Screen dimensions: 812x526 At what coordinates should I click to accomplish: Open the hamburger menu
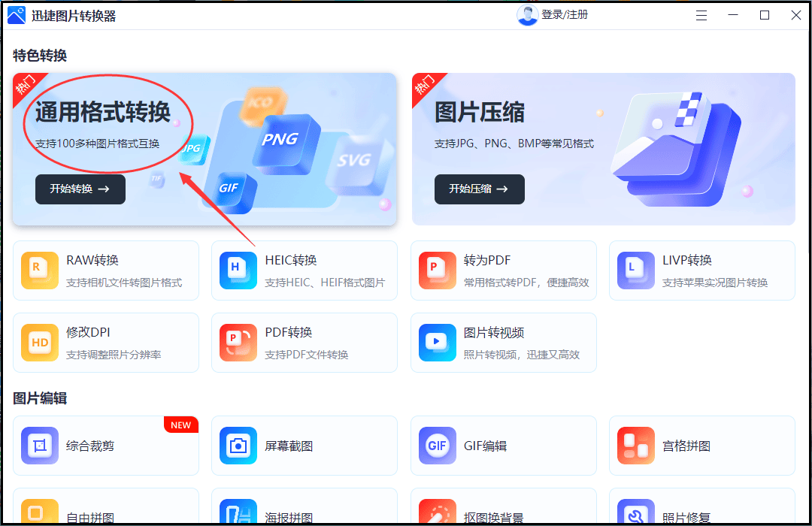point(701,14)
